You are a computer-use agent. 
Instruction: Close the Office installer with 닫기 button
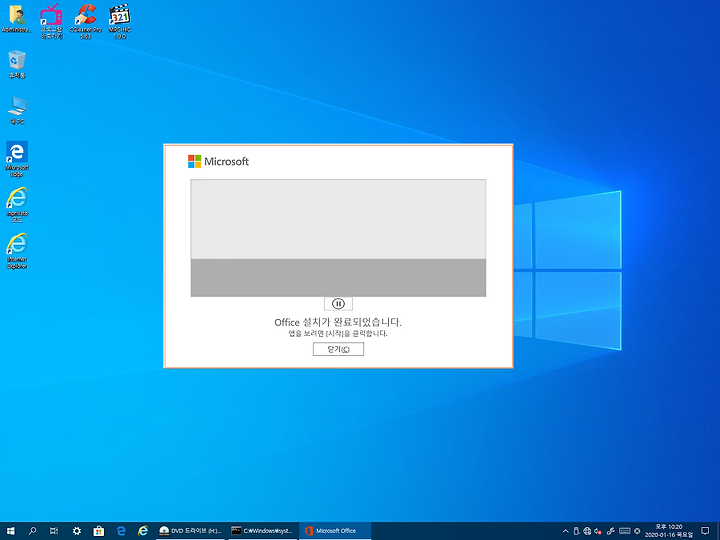pyautogui.click(x=338, y=349)
